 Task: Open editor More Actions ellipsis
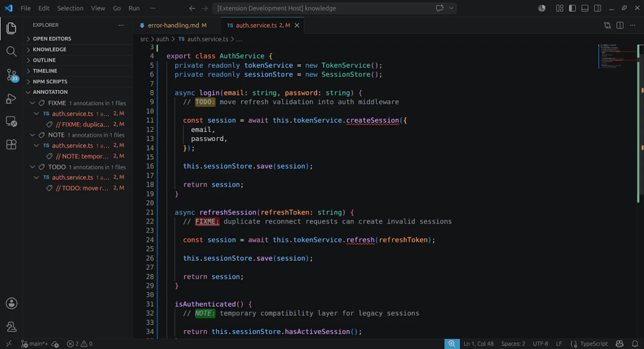(x=633, y=25)
